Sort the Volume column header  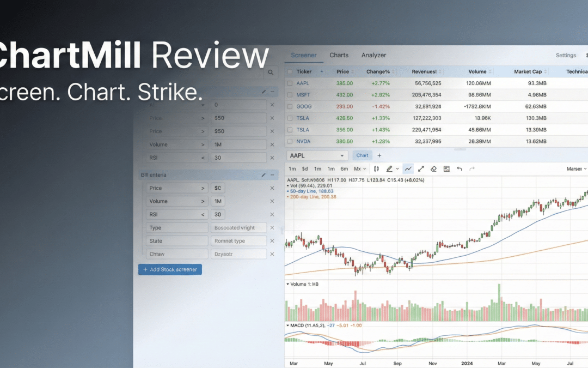(x=490, y=72)
